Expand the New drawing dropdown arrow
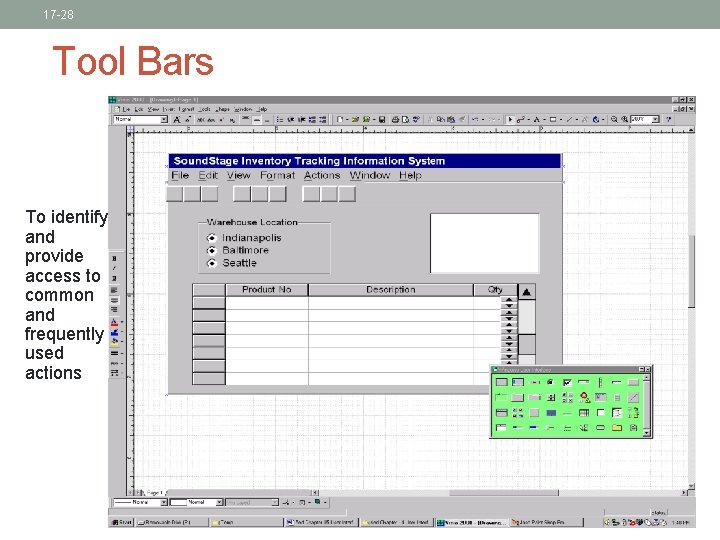720x540 pixels. point(347,119)
